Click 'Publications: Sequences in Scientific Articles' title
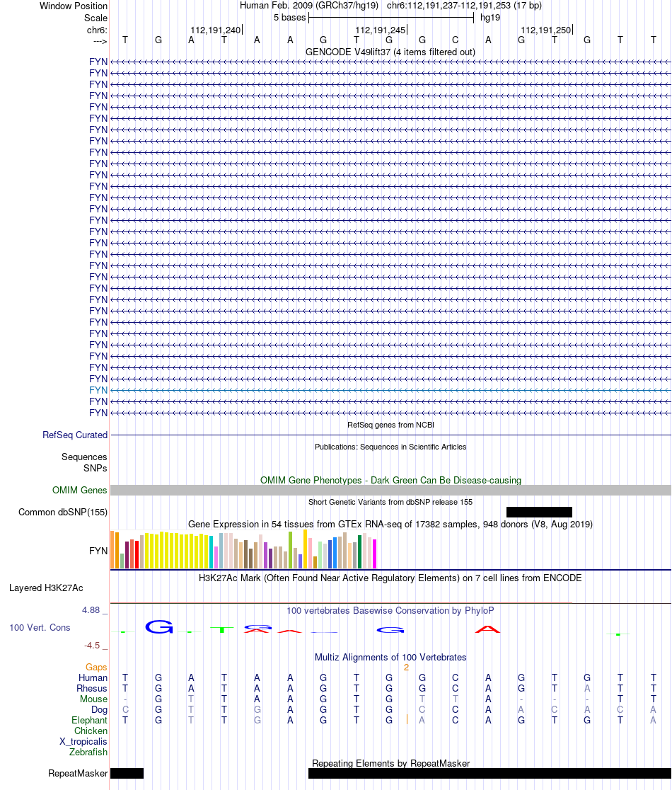 [x=390, y=447]
